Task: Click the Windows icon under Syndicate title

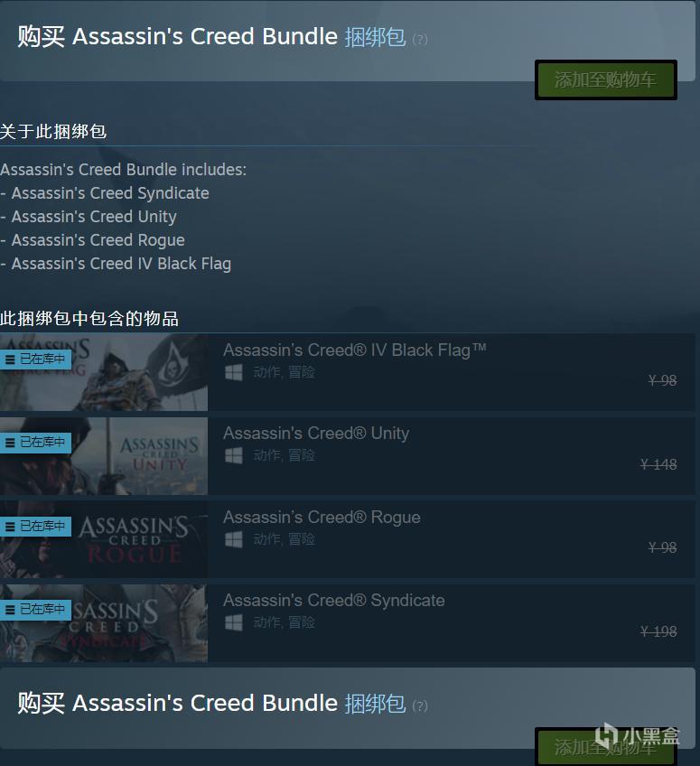Action: (234, 623)
